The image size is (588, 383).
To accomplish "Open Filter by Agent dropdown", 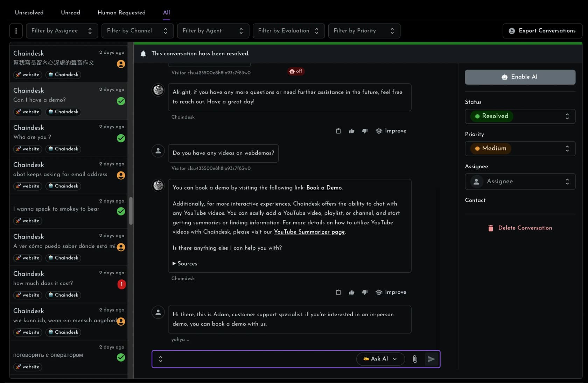I will (x=213, y=31).
